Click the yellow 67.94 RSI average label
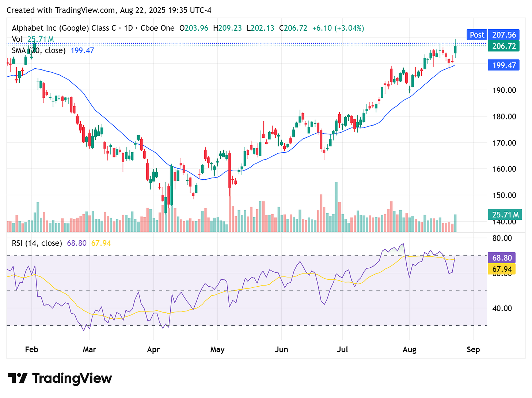 [x=502, y=269]
